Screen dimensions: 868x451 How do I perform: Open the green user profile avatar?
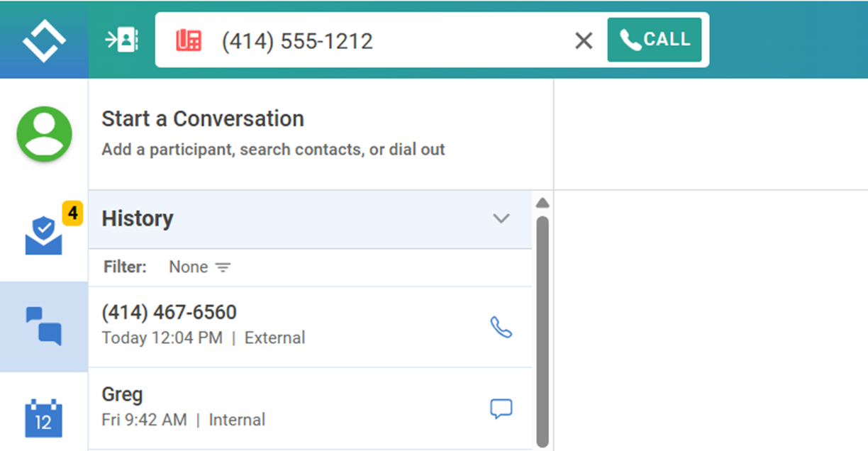pos(44,134)
